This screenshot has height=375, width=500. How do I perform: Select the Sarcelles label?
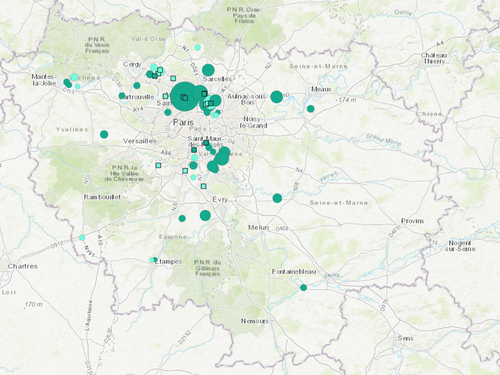click(217, 79)
